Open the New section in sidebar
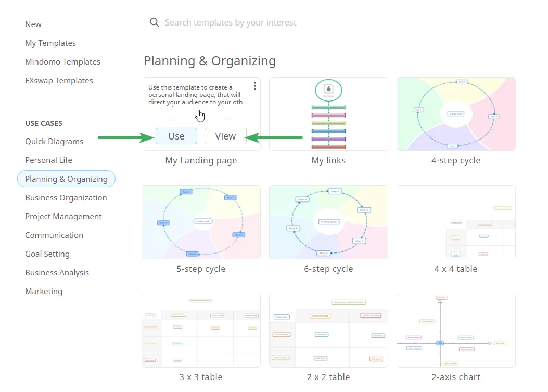548x392 pixels. coord(33,24)
